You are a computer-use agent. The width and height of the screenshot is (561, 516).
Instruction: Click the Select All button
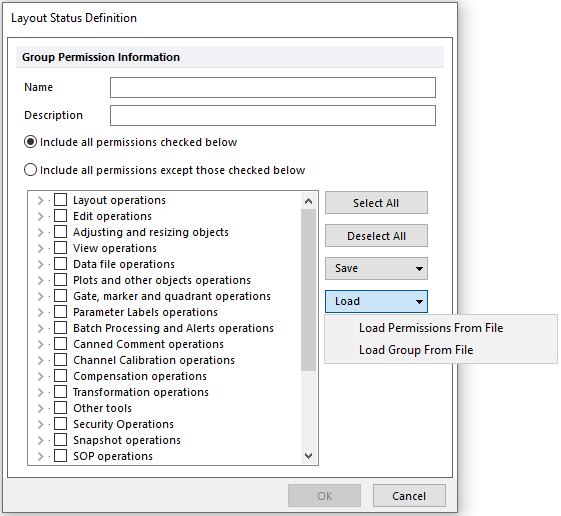[x=376, y=203]
